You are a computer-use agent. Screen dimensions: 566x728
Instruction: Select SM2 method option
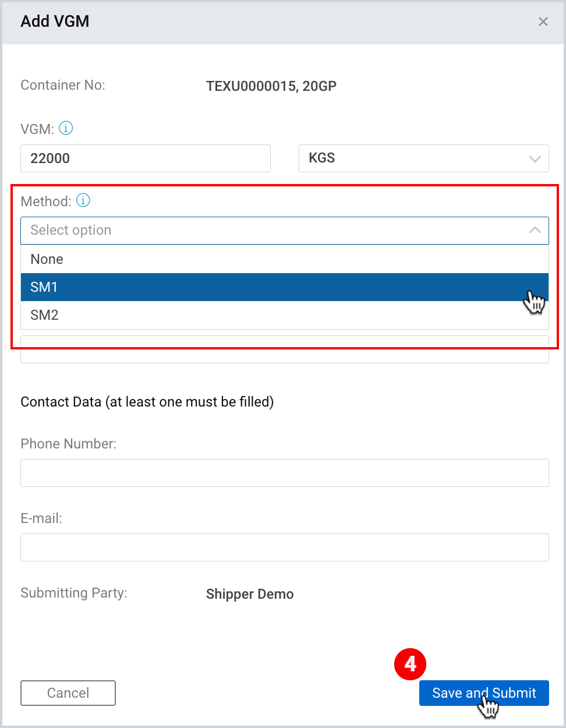click(x=285, y=315)
